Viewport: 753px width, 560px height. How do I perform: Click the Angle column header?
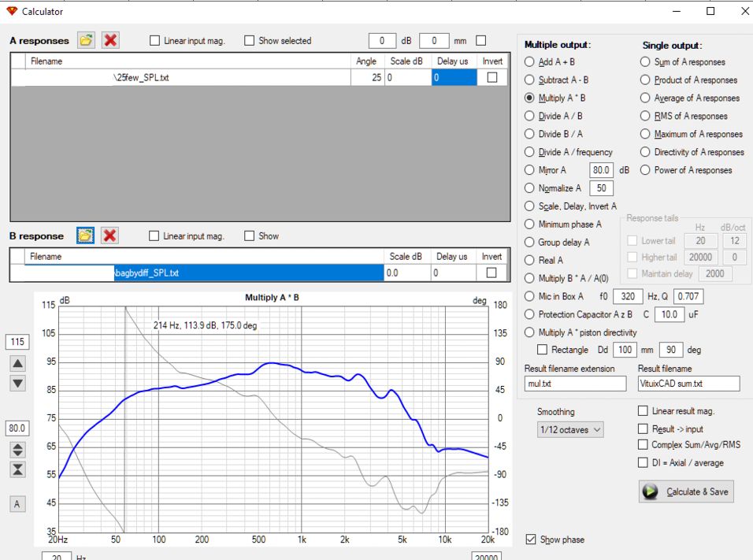[x=367, y=61]
